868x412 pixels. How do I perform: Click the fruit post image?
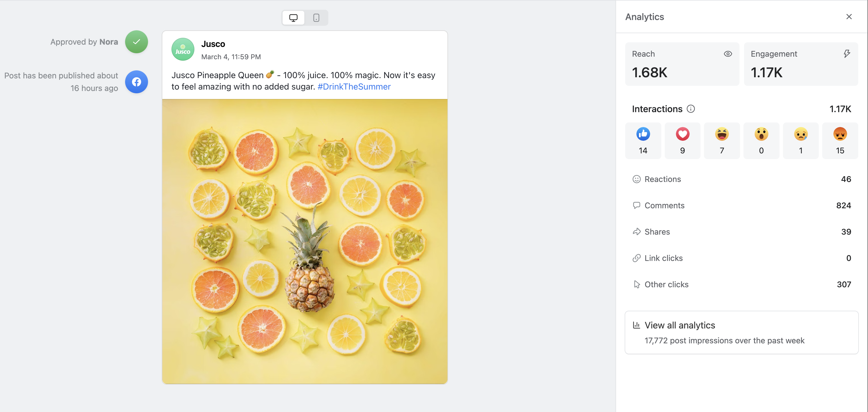[305, 241]
